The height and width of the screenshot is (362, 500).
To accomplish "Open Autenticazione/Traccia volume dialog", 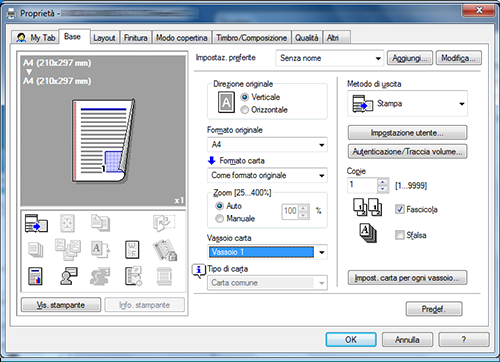I will coord(407,152).
